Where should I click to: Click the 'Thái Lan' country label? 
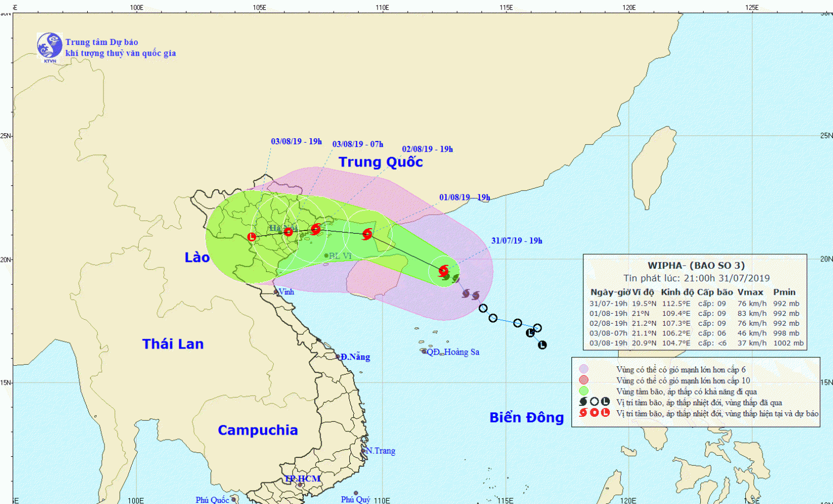pyautogui.click(x=173, y=344)
